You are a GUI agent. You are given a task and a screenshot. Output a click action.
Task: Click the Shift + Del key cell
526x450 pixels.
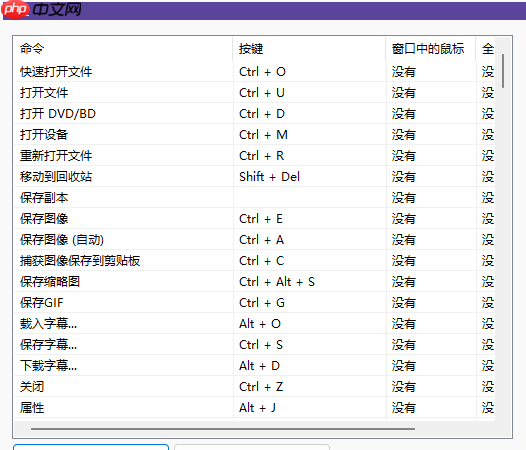coord(310,177)
